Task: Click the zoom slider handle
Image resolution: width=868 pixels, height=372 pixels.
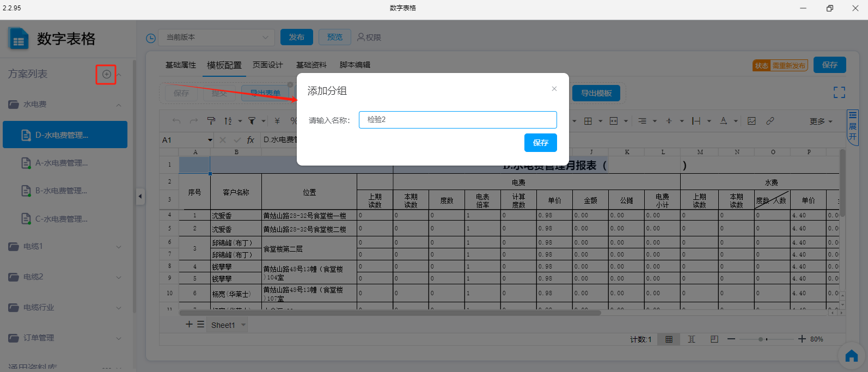Action: point(761,339)
